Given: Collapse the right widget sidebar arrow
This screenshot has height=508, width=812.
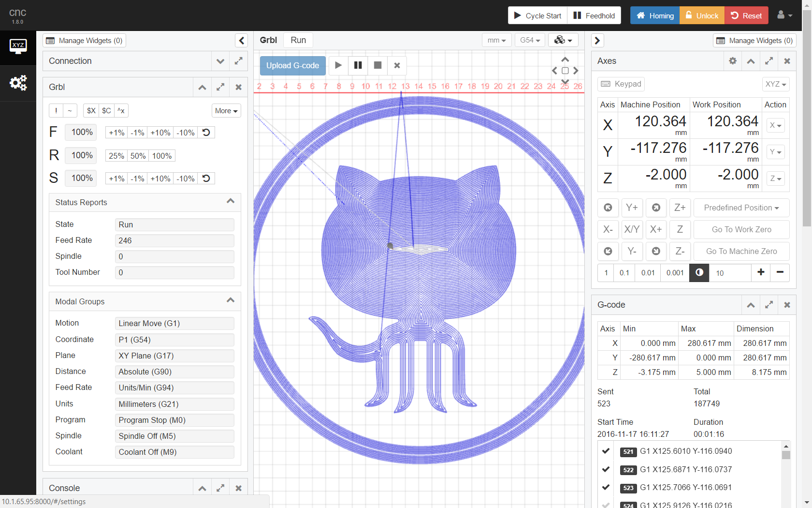Looking at the screenshot, I should (597, 41).
